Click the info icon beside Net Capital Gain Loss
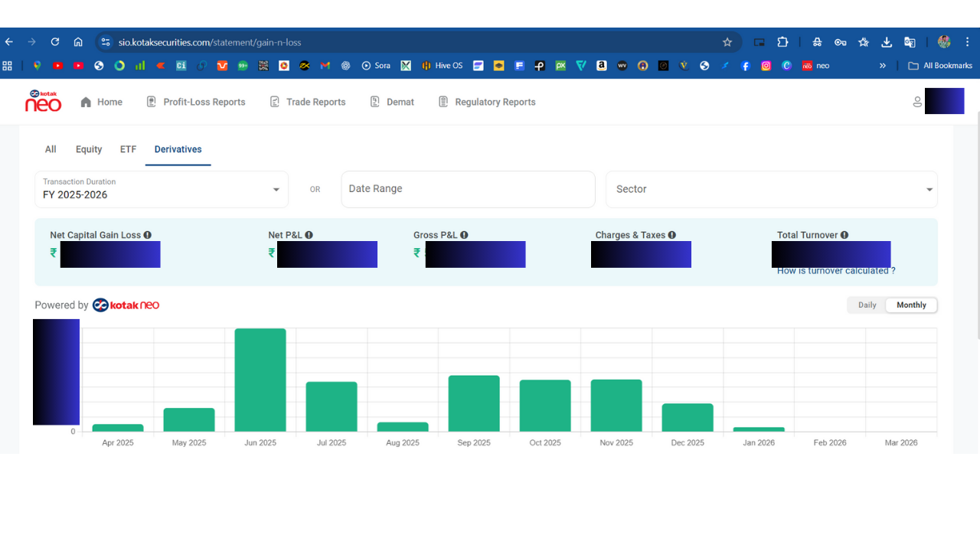Viewport: 980px width, 551px height. [148, 235]
